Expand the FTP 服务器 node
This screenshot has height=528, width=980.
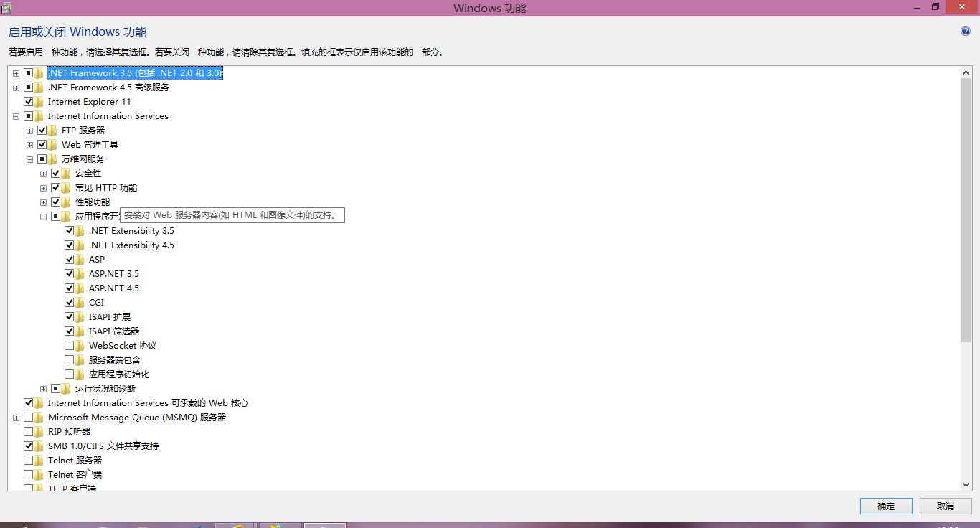[x=29, y=131]
